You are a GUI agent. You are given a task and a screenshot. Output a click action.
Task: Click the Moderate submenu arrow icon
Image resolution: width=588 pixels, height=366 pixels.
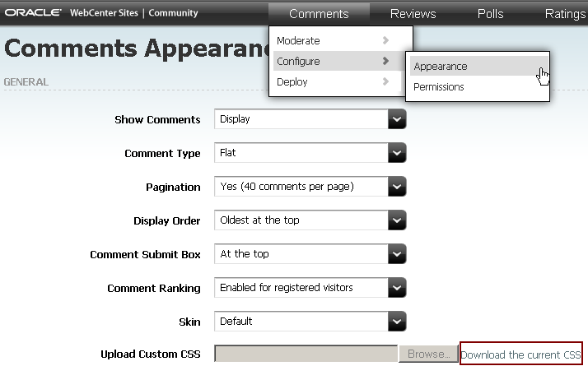point(386,40)
